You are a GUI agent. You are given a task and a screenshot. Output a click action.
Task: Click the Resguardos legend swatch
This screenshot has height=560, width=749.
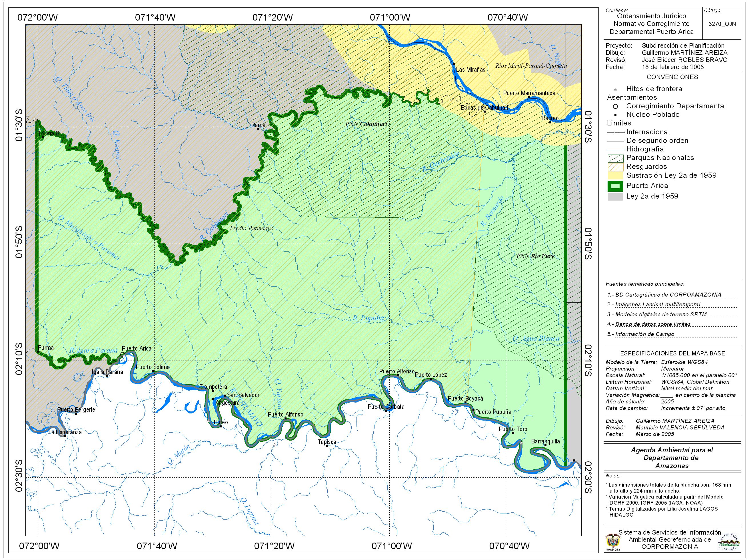coord(615,167)
